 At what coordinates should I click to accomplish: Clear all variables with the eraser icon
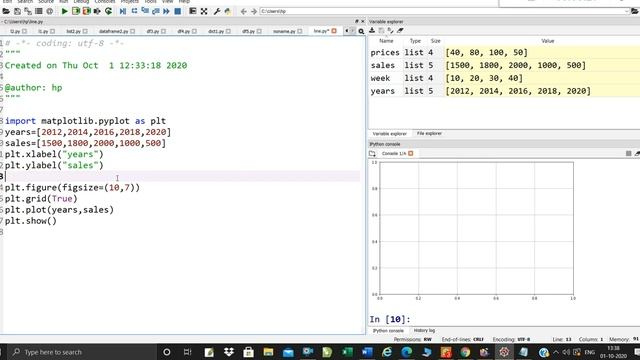[400, 31]
